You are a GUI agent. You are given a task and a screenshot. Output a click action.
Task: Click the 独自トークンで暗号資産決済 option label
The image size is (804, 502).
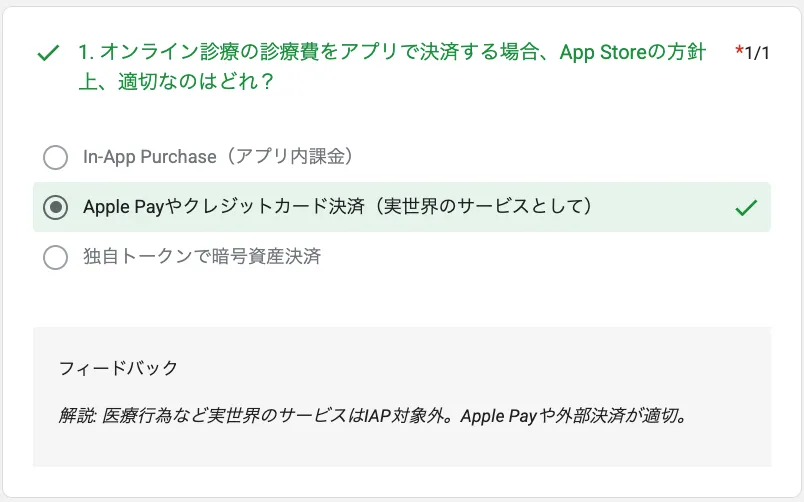click(202, 257)
